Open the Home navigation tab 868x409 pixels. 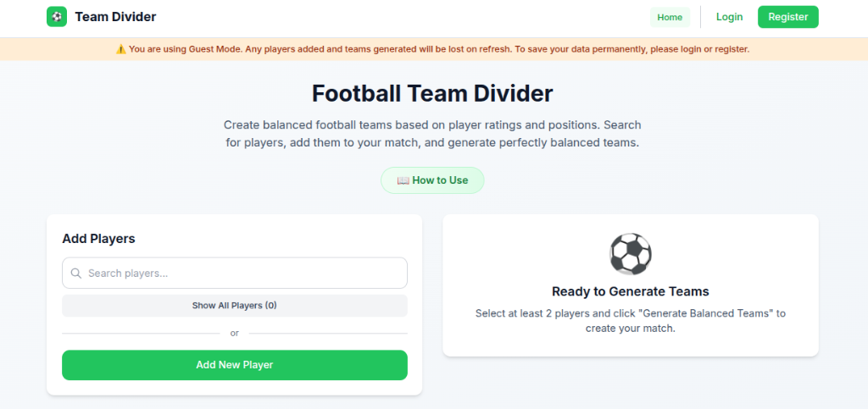point(670,17)
